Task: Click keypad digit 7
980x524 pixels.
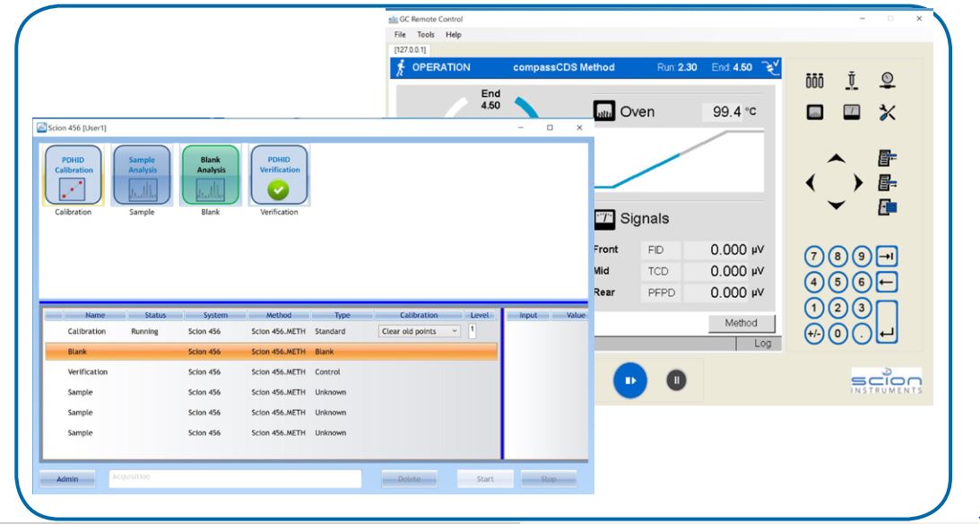Action: pyautogui.click(x=814, y=257)
